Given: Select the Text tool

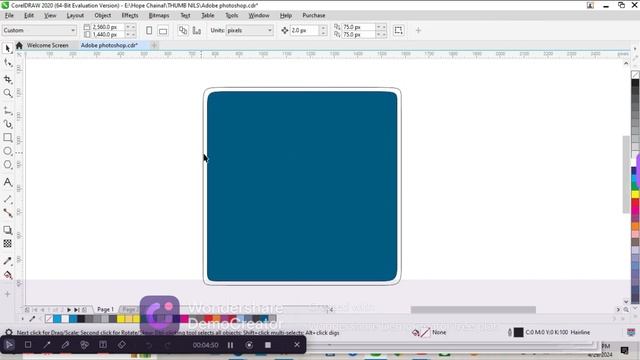Looking at the screenshot, I should 8,182.
